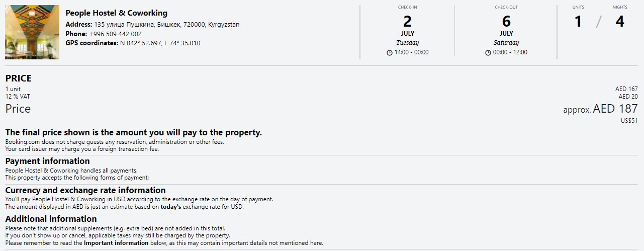
Task: Click the Additional information heading
Action: pos(51,219)
